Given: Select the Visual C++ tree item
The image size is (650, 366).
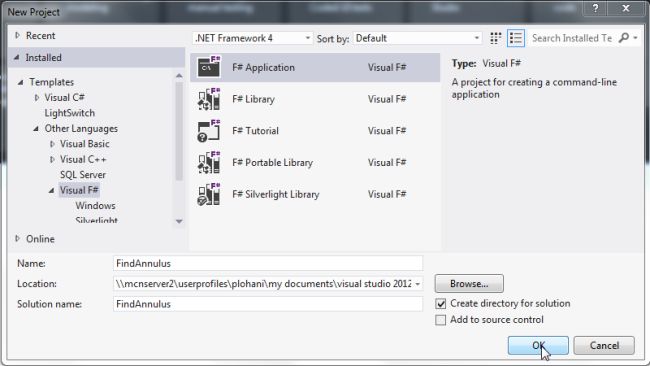Looking at the screenshot, I should pyautogui.click(x=83, y=160).
